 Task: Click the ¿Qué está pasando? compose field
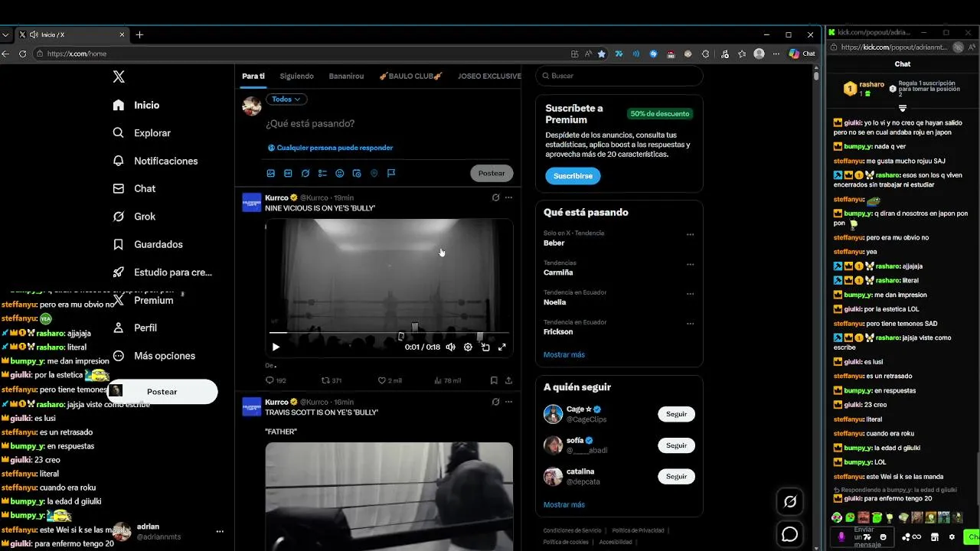point(310,123)
